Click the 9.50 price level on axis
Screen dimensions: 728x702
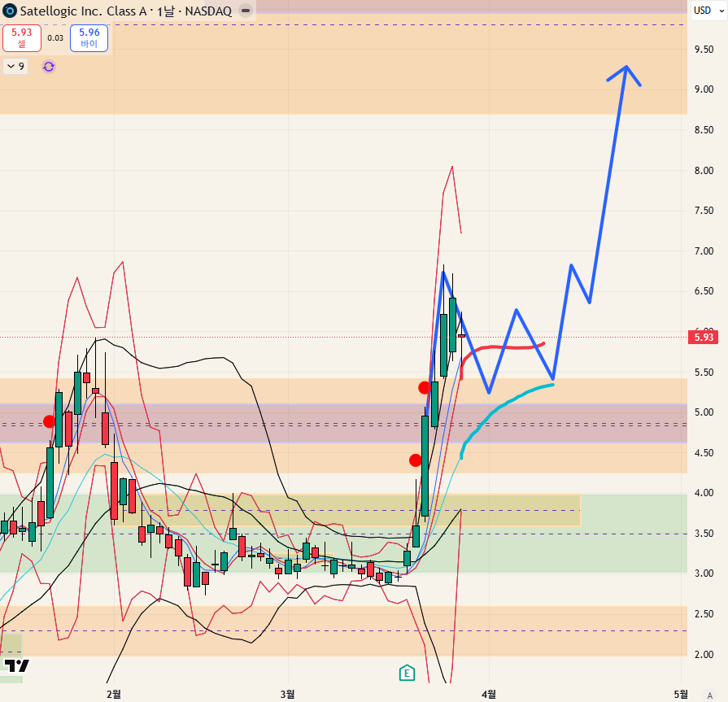(x=704, y=50)
